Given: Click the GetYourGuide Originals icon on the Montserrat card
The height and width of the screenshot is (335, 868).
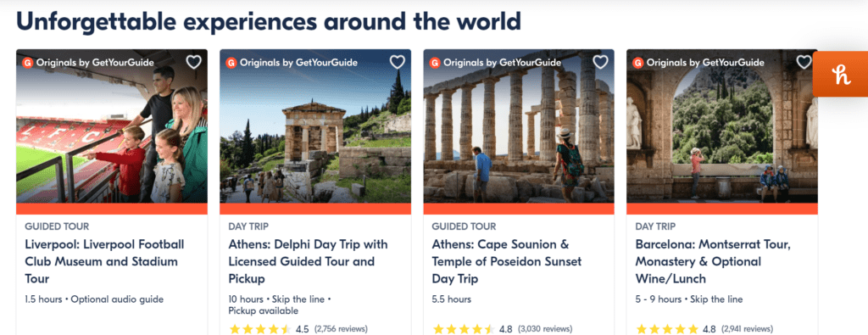Looking at the screenshot, I should [x=638, y=63].
